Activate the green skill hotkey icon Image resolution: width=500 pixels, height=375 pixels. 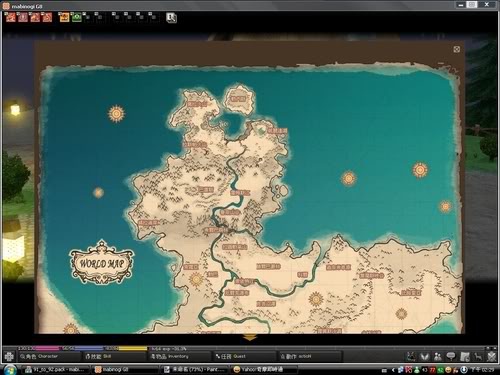tap(77, 17)
